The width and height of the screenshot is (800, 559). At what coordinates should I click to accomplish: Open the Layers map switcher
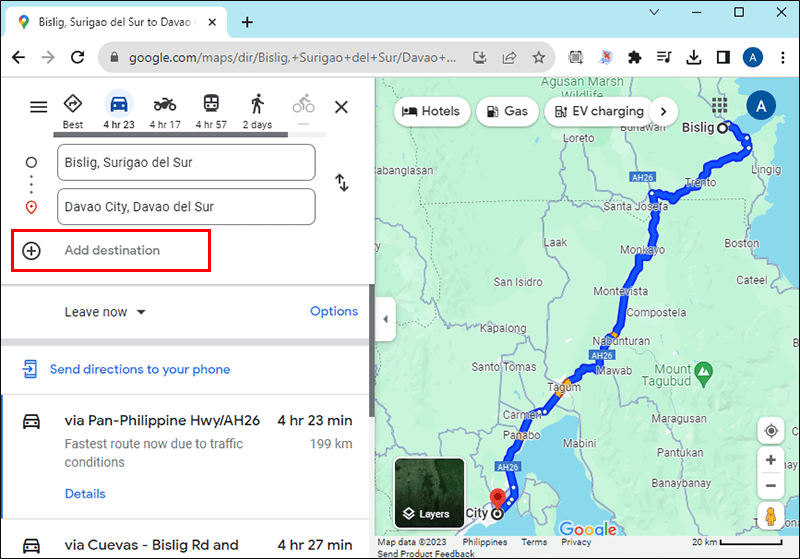pos(429,493)
